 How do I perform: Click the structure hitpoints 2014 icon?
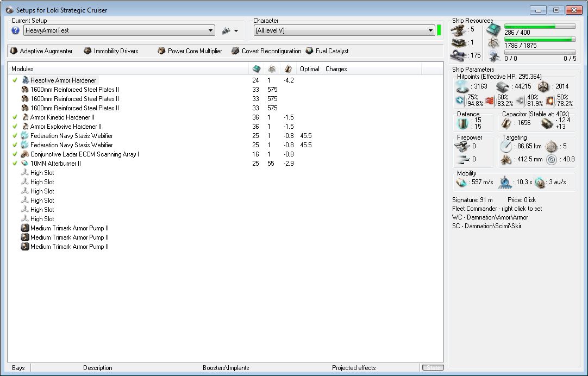click(543, 86)
